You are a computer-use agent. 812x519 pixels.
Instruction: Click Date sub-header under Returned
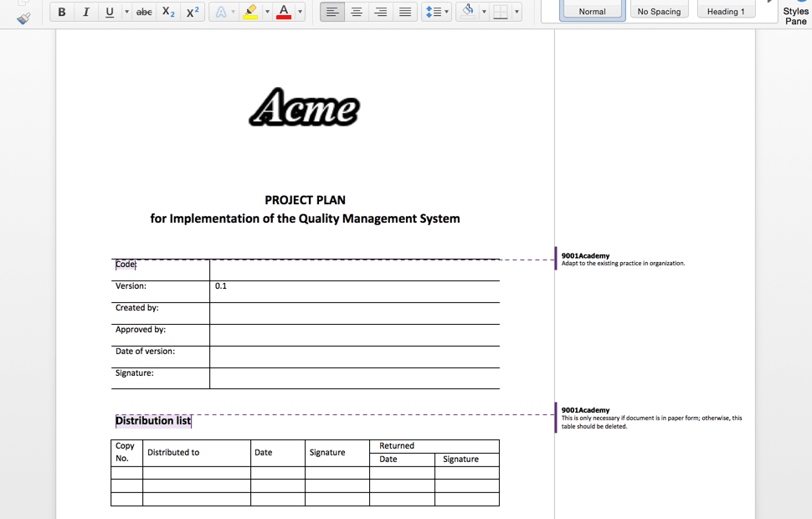402,460
